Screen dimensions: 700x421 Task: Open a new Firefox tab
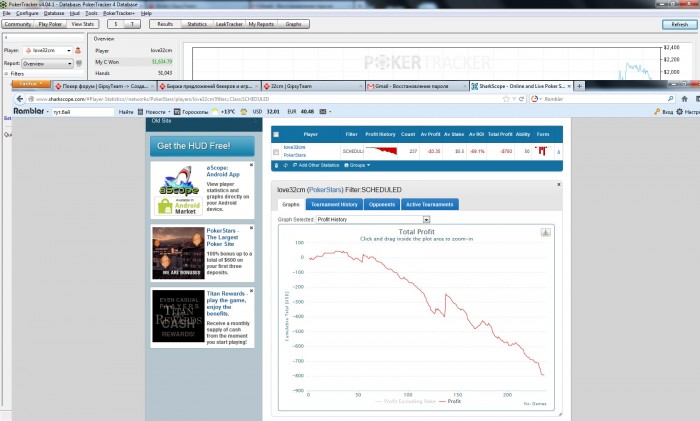(x=579, y=86)
